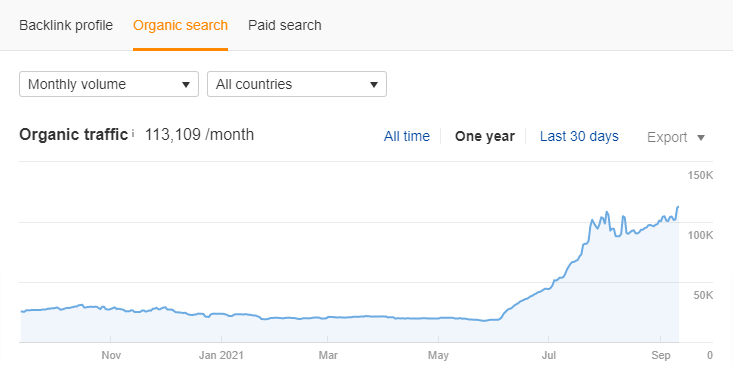
Task: Select the Organic search tab
Action: point(180,25)
